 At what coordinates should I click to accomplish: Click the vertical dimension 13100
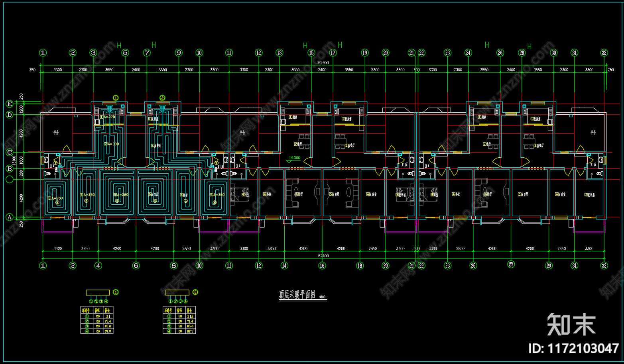click(14, 160)
